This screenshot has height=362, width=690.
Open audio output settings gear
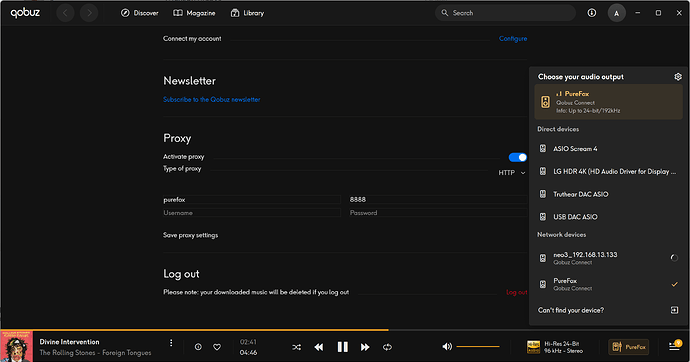click(678, 77)
